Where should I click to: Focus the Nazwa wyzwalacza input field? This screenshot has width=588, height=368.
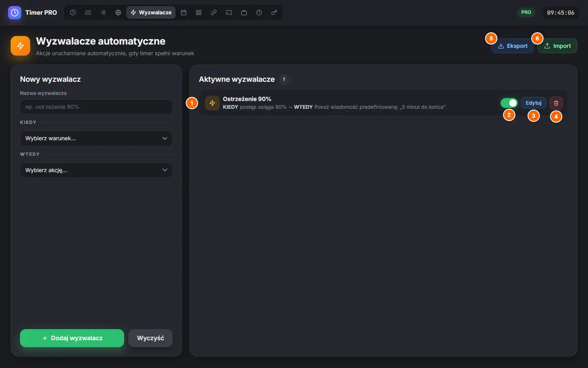[x=96, y=107]
